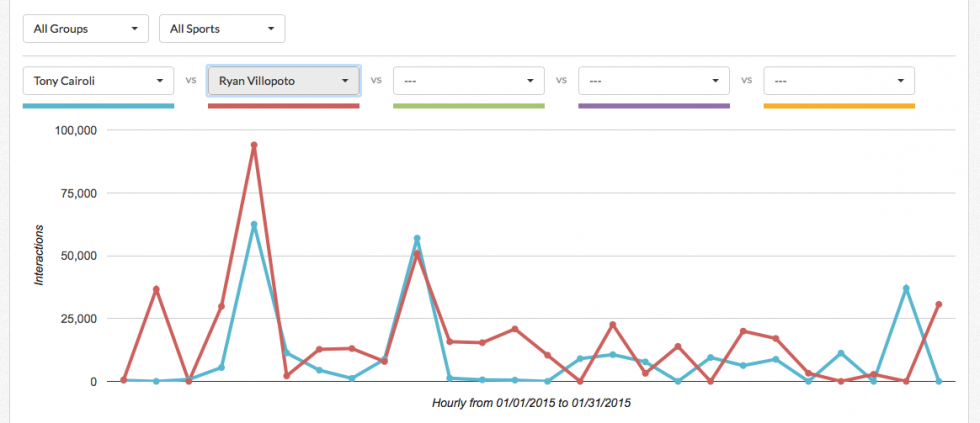Click the green series color bar
The width and height of the screenshot is (980, 423).
tap(468, 105)
